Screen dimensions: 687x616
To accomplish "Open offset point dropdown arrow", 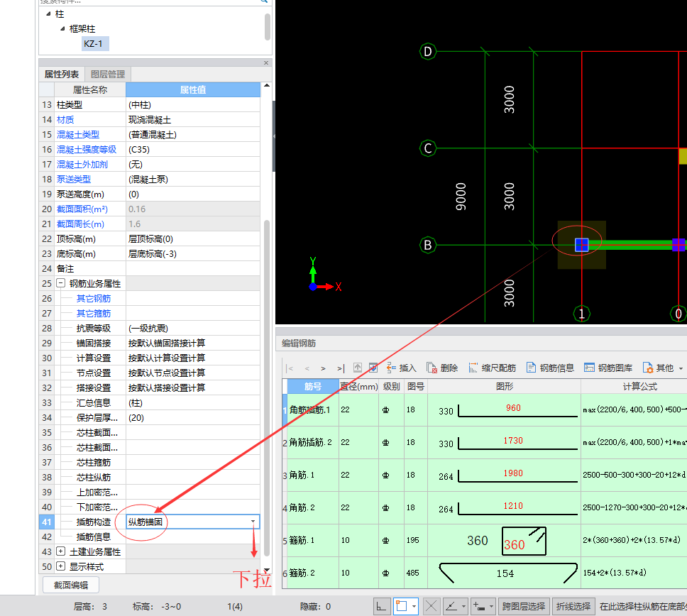I will (491, 606).
